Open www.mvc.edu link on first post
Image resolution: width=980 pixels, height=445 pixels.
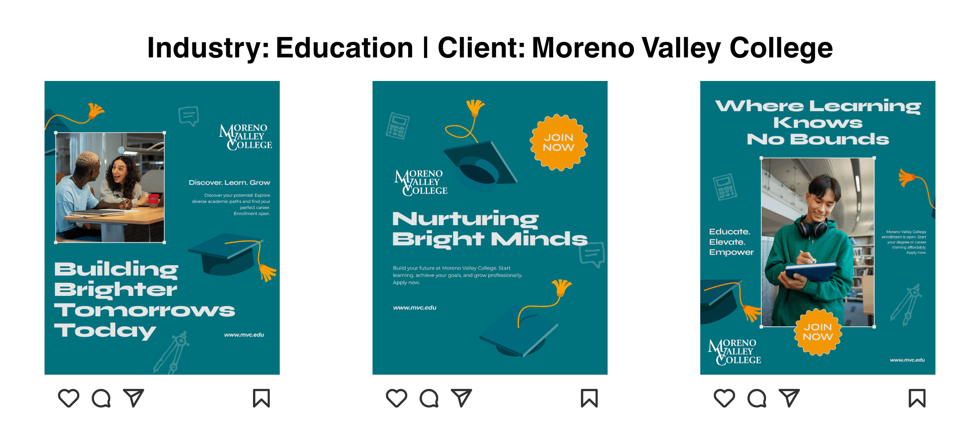[244, 335]
